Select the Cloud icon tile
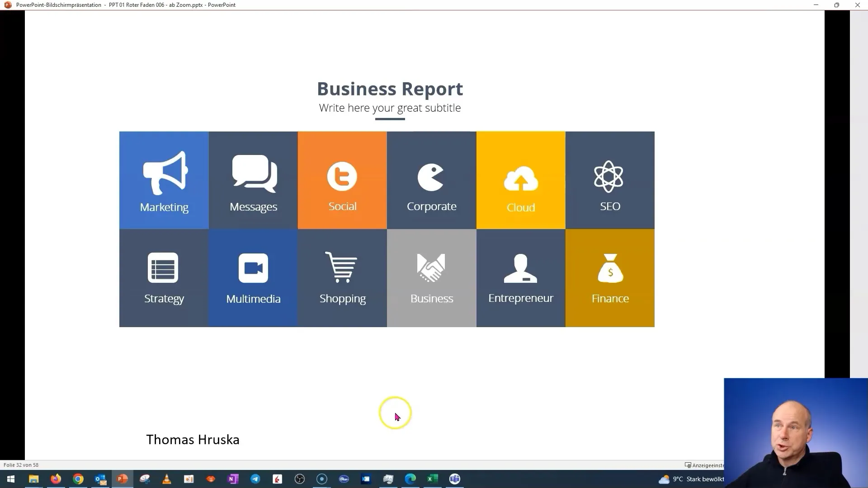 pyautogui.click(x=521, y=180)
